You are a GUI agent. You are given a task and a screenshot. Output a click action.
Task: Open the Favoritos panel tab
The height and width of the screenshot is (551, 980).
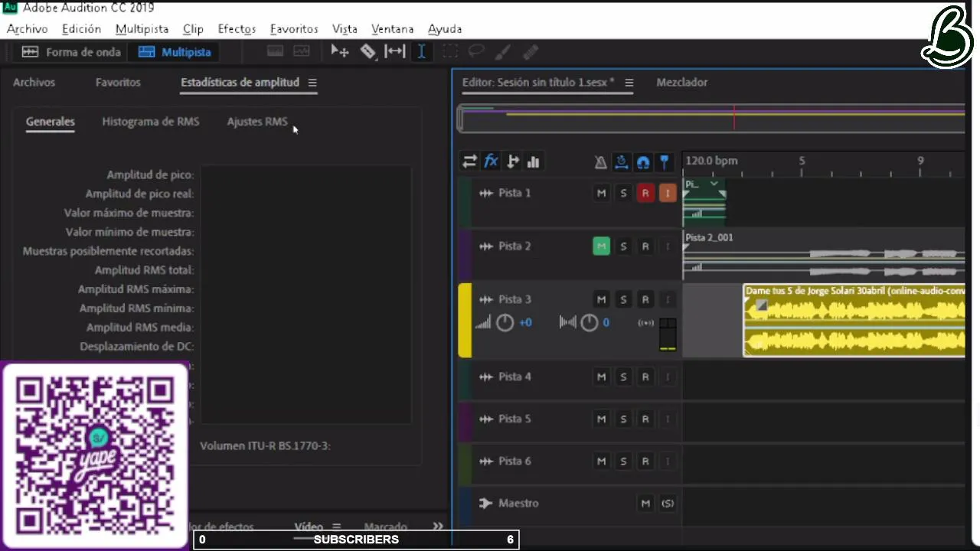[118, 83]
